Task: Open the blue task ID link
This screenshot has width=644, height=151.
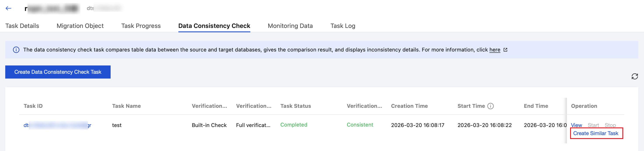Action: 57,125
